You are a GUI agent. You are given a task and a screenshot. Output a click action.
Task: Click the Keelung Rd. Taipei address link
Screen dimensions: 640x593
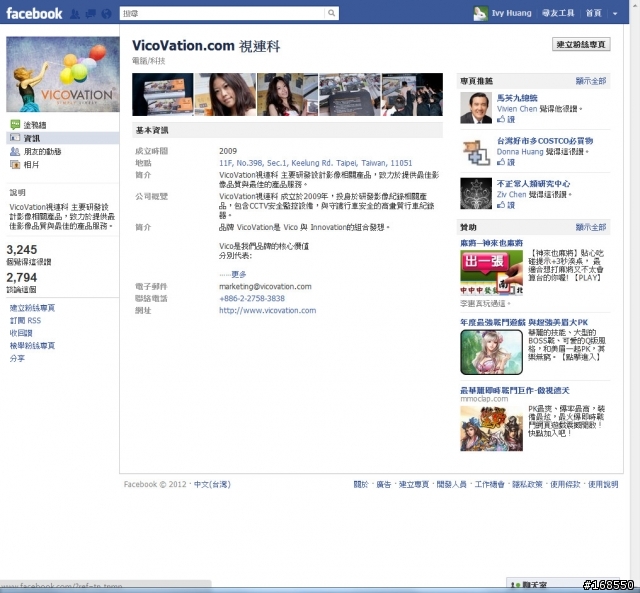(x=316, y=163)
